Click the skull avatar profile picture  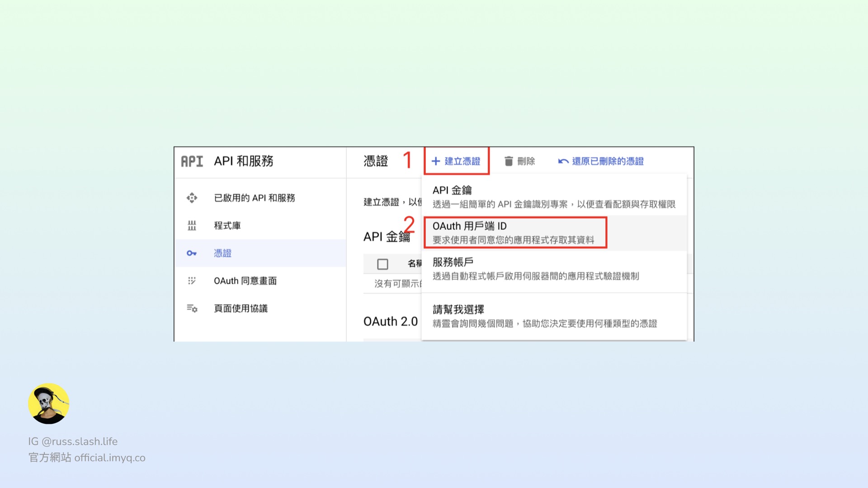coord(48,404)
